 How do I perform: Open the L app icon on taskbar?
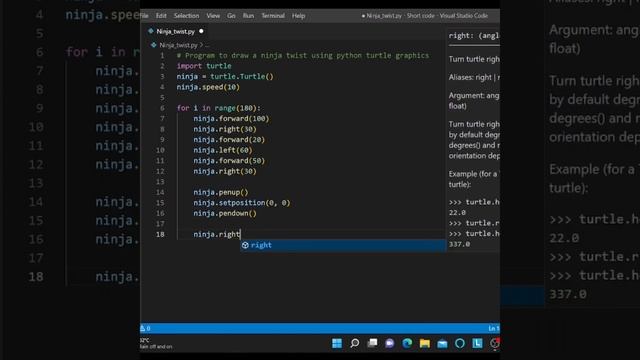477,343
